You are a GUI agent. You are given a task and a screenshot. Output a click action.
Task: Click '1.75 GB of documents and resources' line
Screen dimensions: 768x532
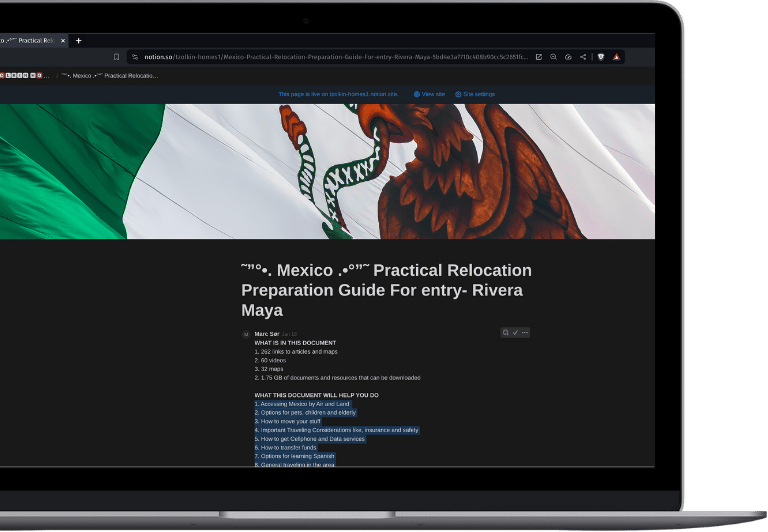337,378
